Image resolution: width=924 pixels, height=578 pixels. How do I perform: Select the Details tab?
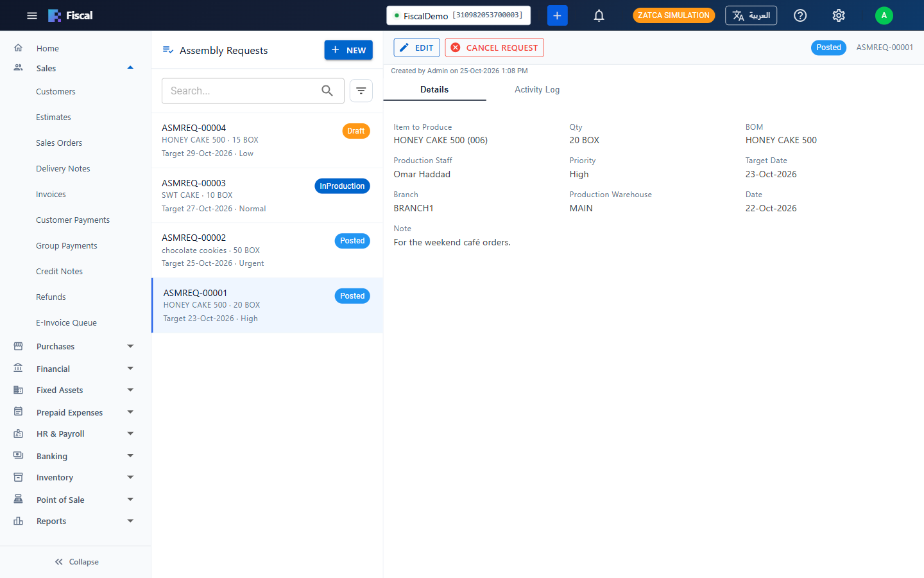434,90
